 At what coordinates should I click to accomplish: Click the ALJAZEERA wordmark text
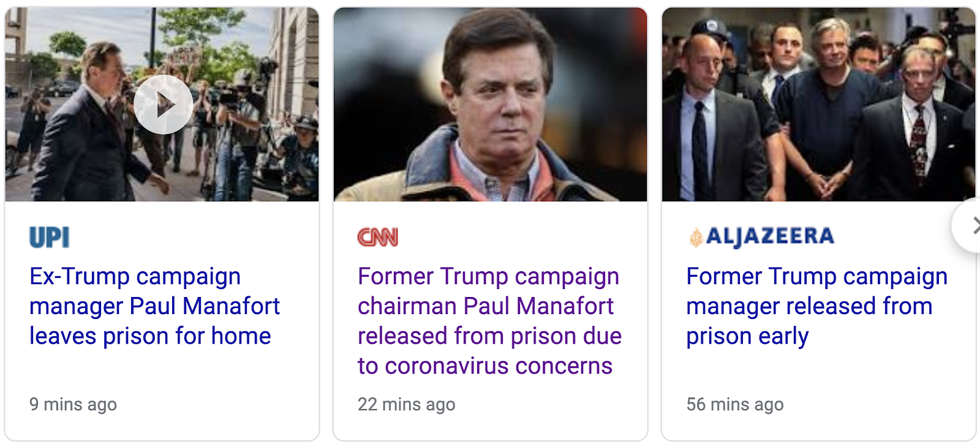tap(770, 236)
